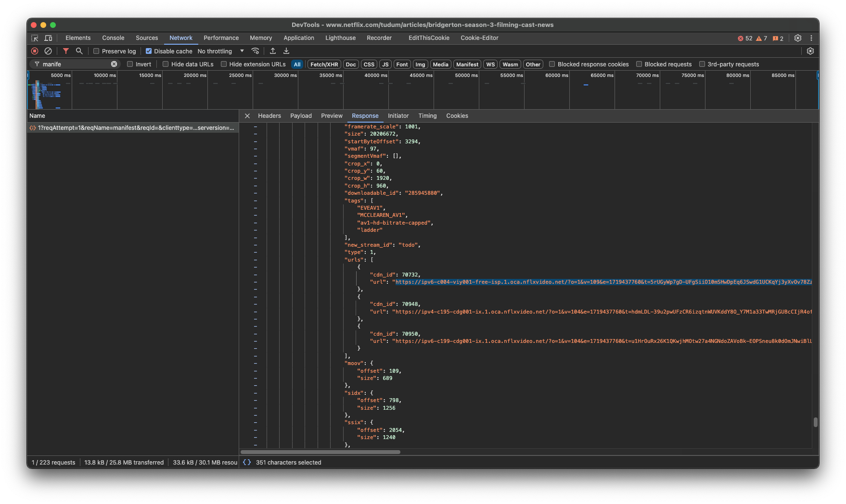Click the export HAR download icon
The height and width of the screenshot is (504, 846).
286,51
